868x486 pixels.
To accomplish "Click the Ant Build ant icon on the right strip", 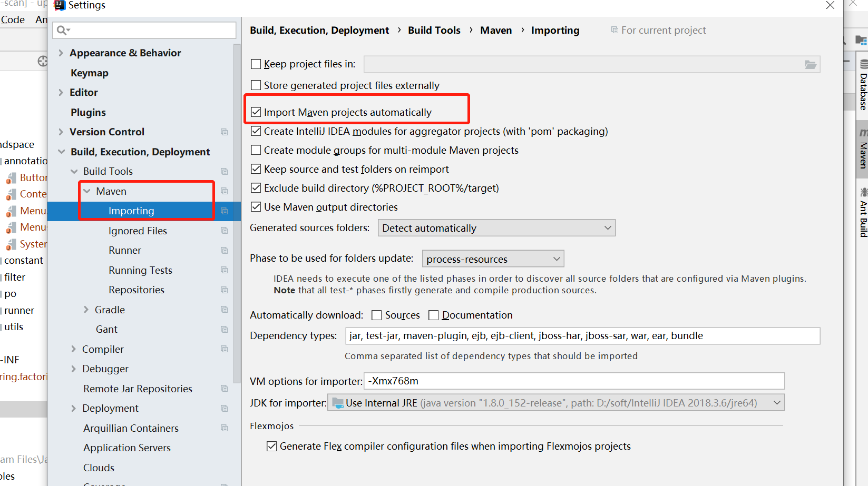I will click(x=863, y=192).
